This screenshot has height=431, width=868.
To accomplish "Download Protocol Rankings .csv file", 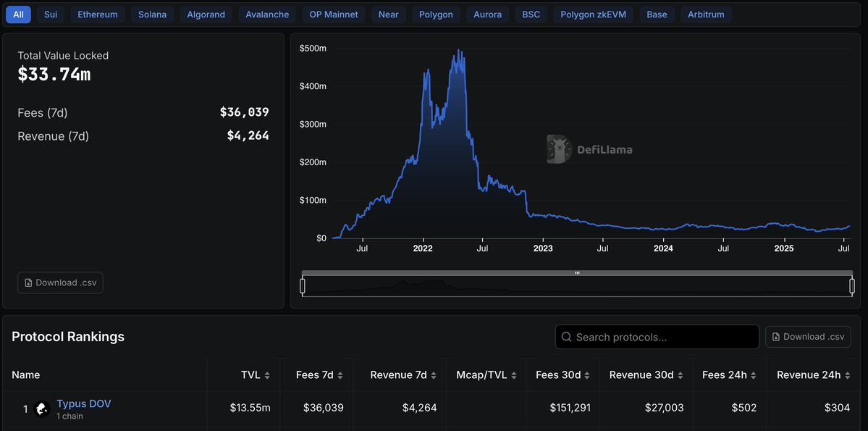I will point(808,337).
